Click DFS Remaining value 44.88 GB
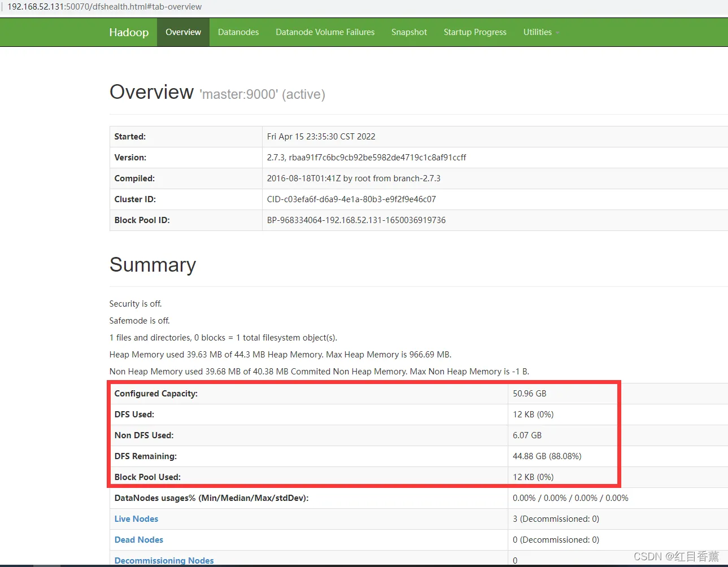The width and height of the screenshot is (728, 567). [x=547, y=456]
